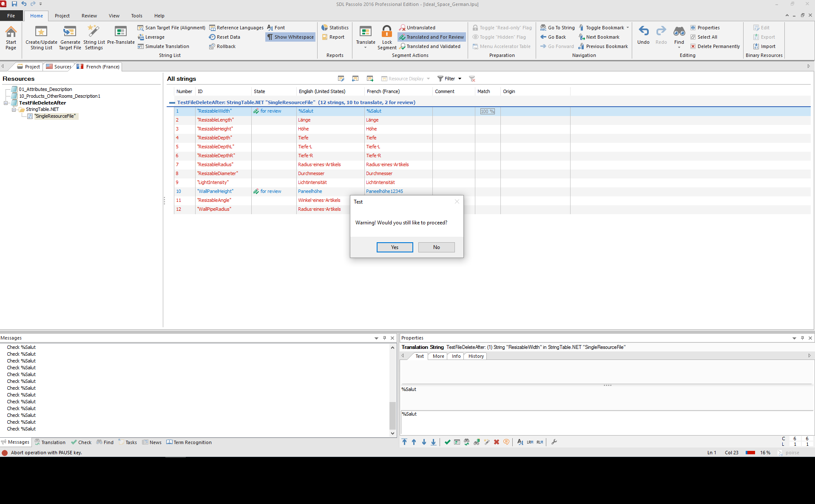Viewport: 815px width, 504px height.
Task: Click the clear filter funnel icon
Action: click(x=472, y=79)
